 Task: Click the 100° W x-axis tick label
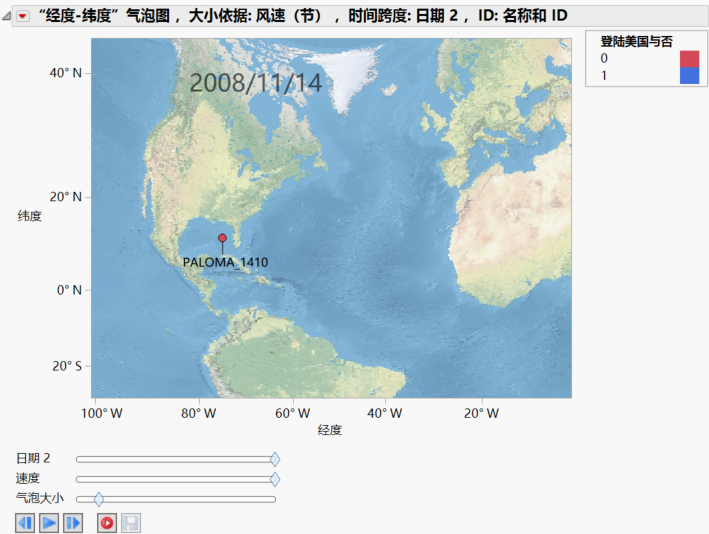click(x=101, y=413)
